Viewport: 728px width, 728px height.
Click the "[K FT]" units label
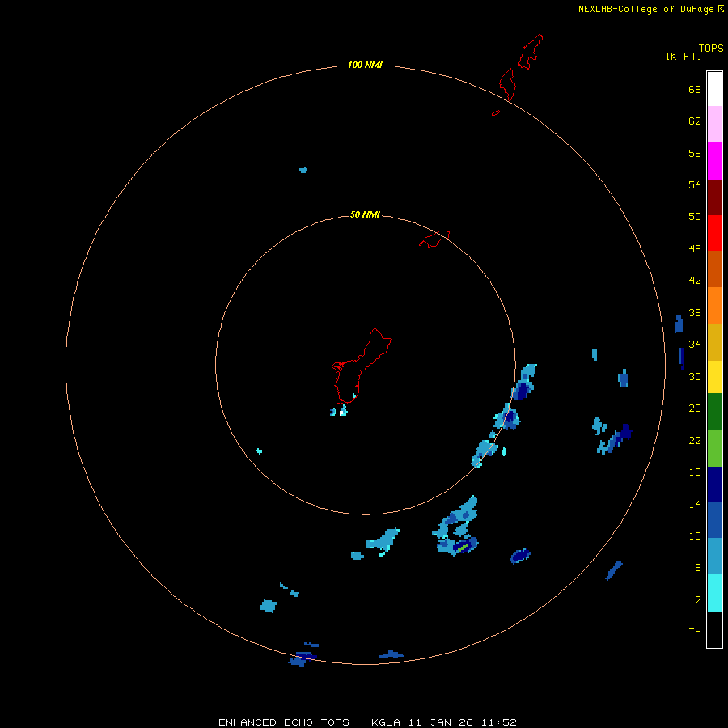[684, 56]
